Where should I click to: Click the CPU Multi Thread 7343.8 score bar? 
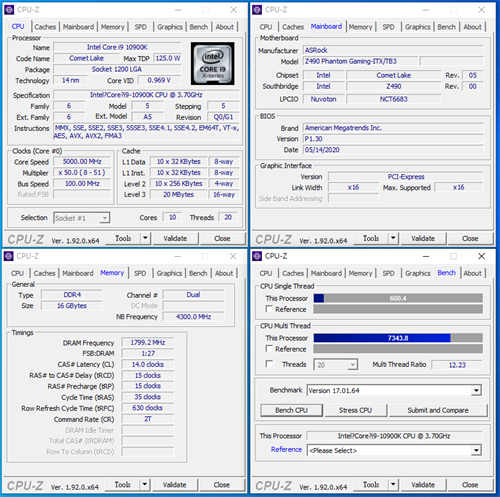point(398,338)
